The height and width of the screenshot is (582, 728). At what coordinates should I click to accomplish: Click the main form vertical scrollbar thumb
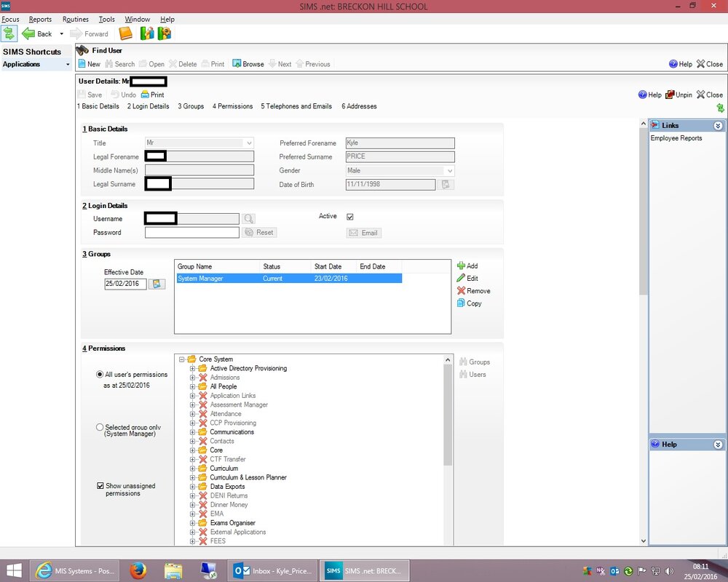click(x=643, y=212)
